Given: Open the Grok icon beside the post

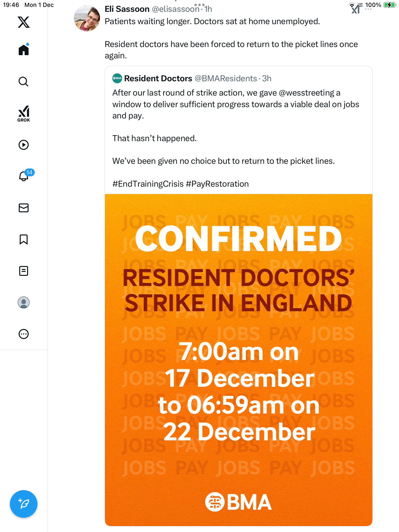Looking at the screenshot, I should [x=356, y=9].
